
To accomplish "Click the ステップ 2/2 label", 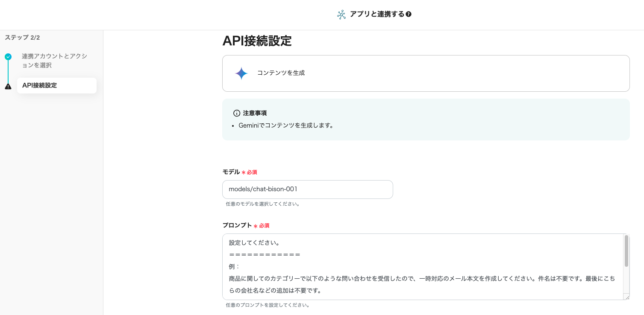I will (22, 38).
